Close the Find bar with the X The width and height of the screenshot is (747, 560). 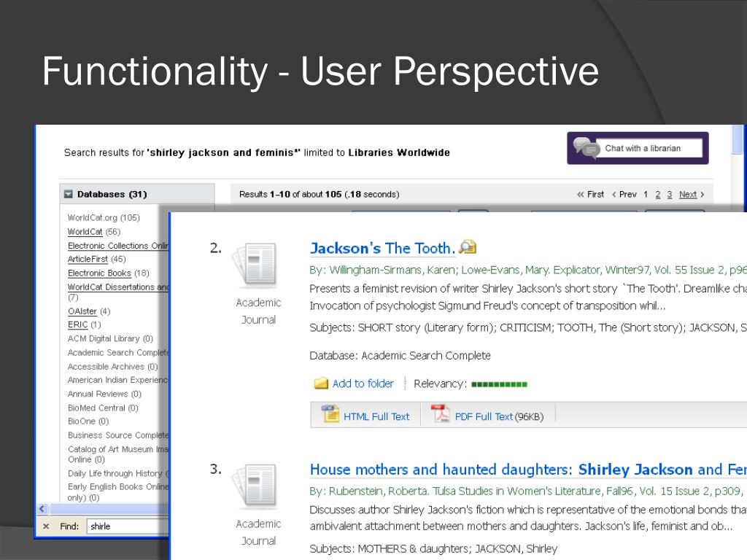click(x=46, y=526)
